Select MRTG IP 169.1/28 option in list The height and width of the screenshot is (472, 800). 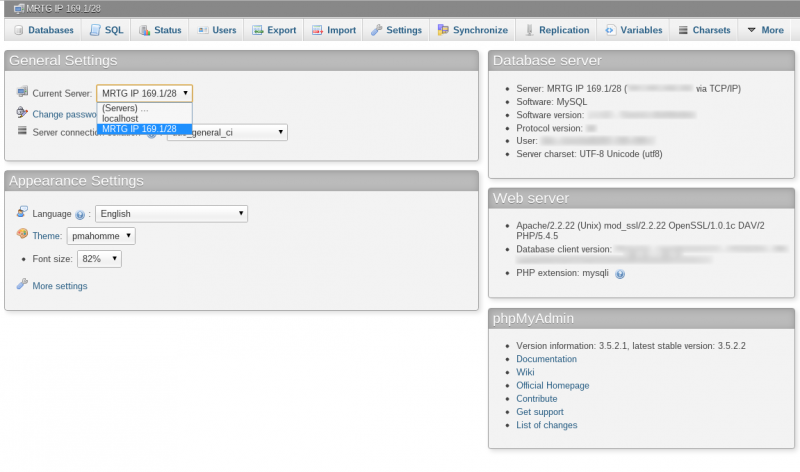pyautogui.click(x=144, y=129)
